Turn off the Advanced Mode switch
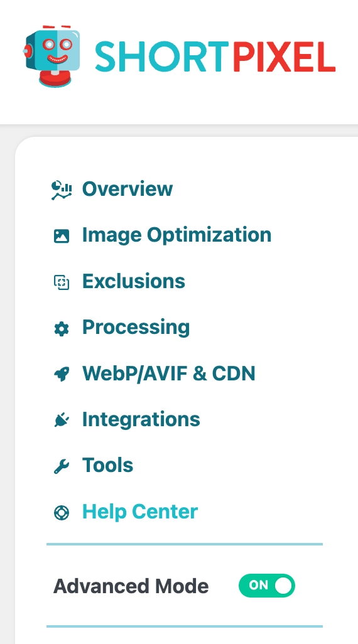Image resolution: width=358 pixels, height=644 pixels. coord(267,585)
